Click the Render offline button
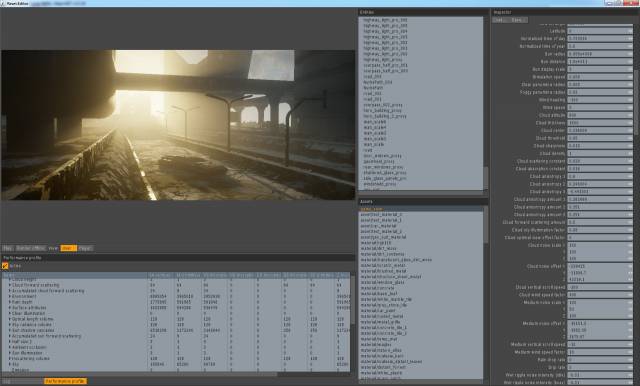This screenshot has width=640, height=386. (31, 248)
